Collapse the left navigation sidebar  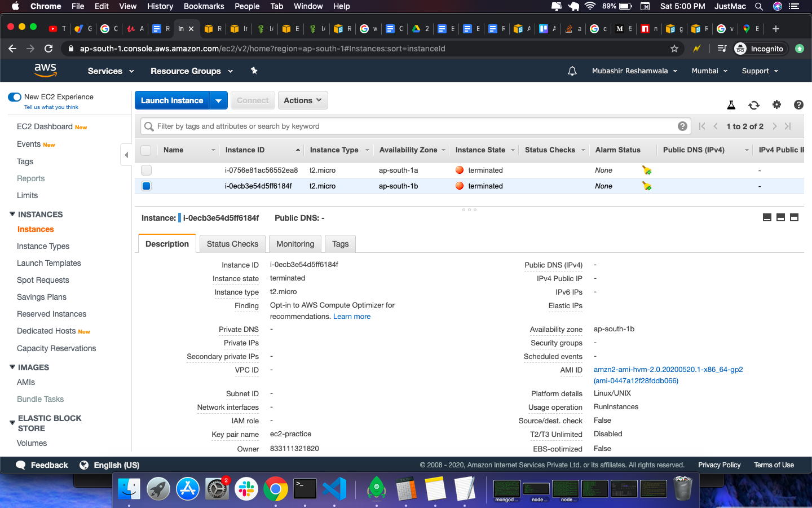pos(126,155)
